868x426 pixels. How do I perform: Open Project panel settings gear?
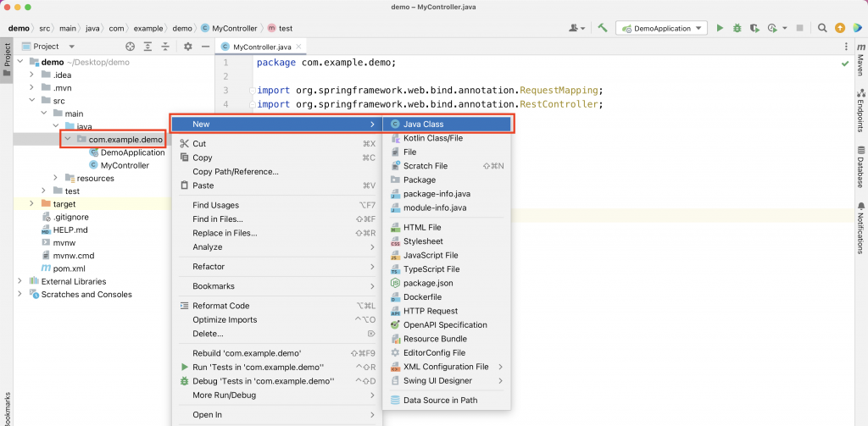point(187,47)
